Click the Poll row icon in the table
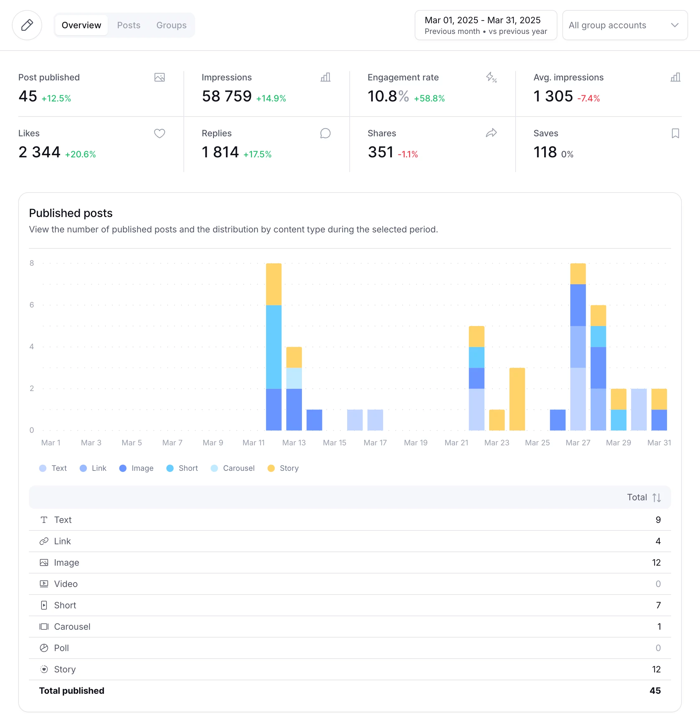The height and width of the screenshot is (728, 700). (44, 648)
